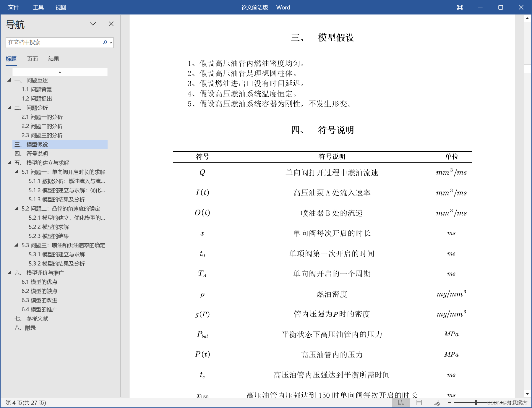532x408 pixels.
Task: Collapse the 5.1 问题一 heading
Action: 16,172
